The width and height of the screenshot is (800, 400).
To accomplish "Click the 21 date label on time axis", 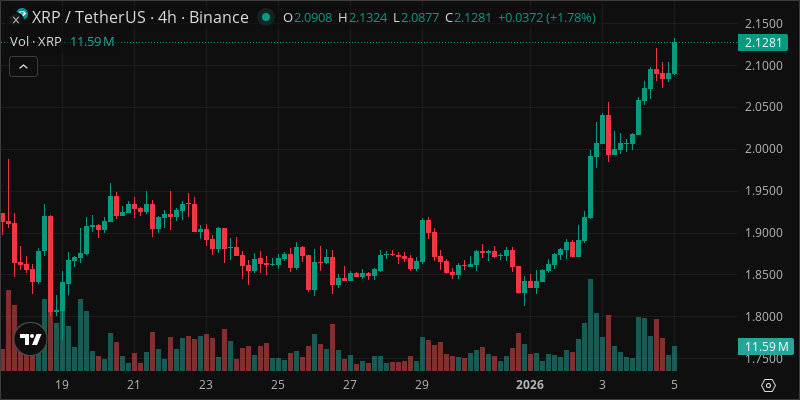I will 134,385.
